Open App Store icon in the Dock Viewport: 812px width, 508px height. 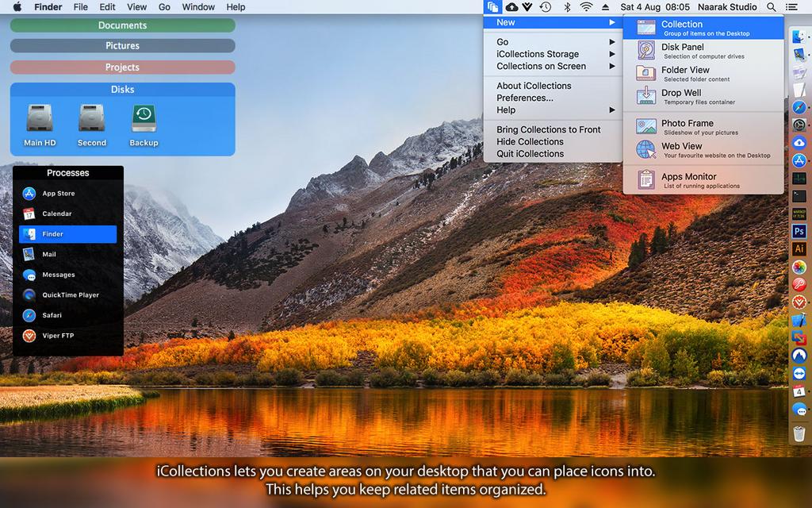799,160
